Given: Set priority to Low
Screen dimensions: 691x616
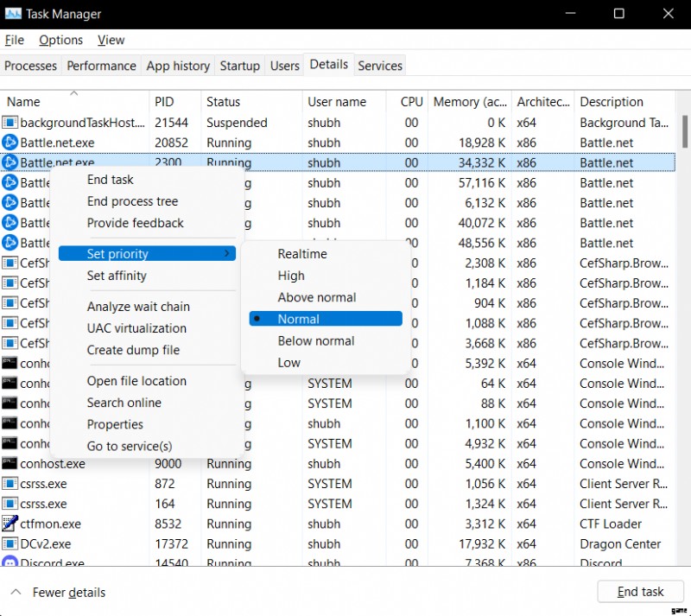Looking at the screenshot, I should [x=326, y=363].
